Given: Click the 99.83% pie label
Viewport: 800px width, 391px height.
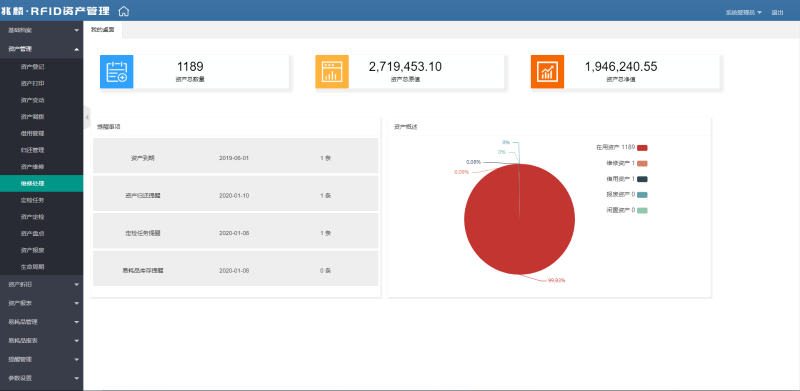Looking at the screenshot, I should point(557,280).
